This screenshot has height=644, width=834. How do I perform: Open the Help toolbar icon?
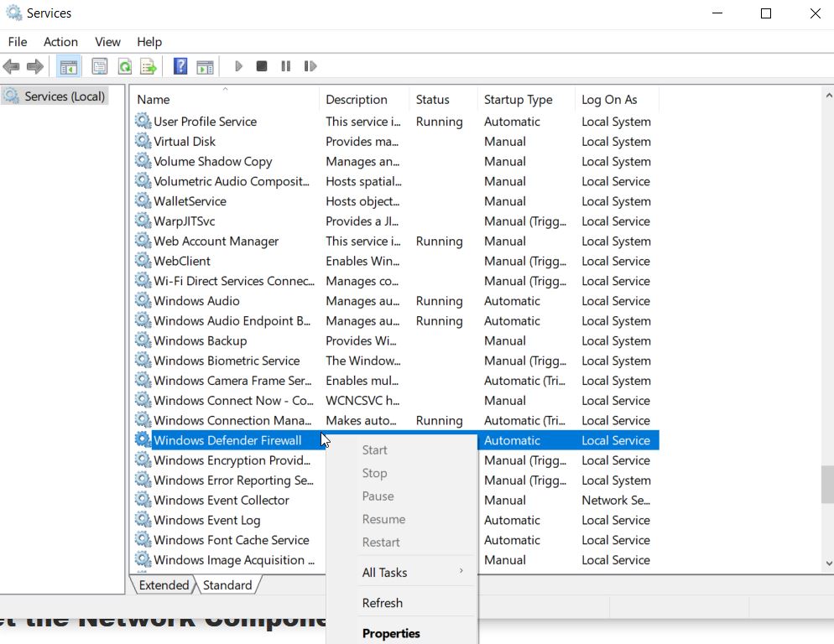(x=180, y=66)
